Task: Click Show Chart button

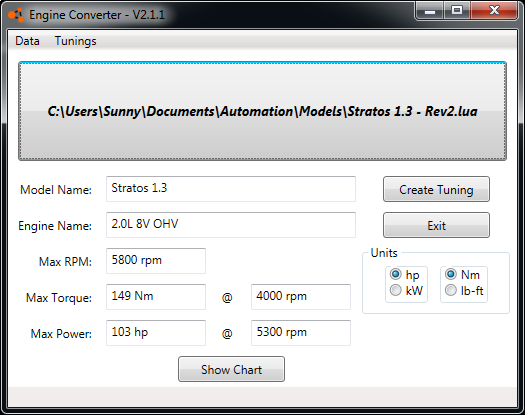Action: [231, 369]
